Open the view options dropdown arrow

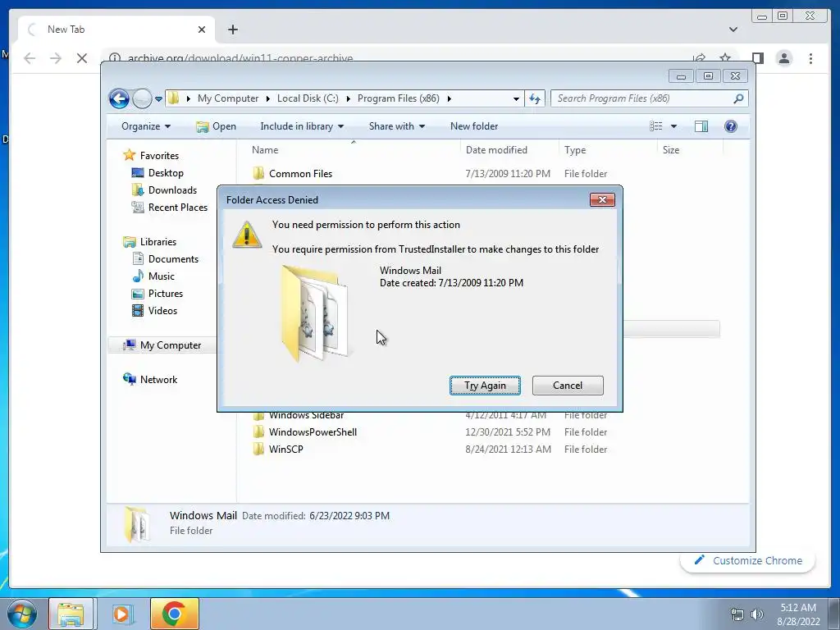coord(673,126)
